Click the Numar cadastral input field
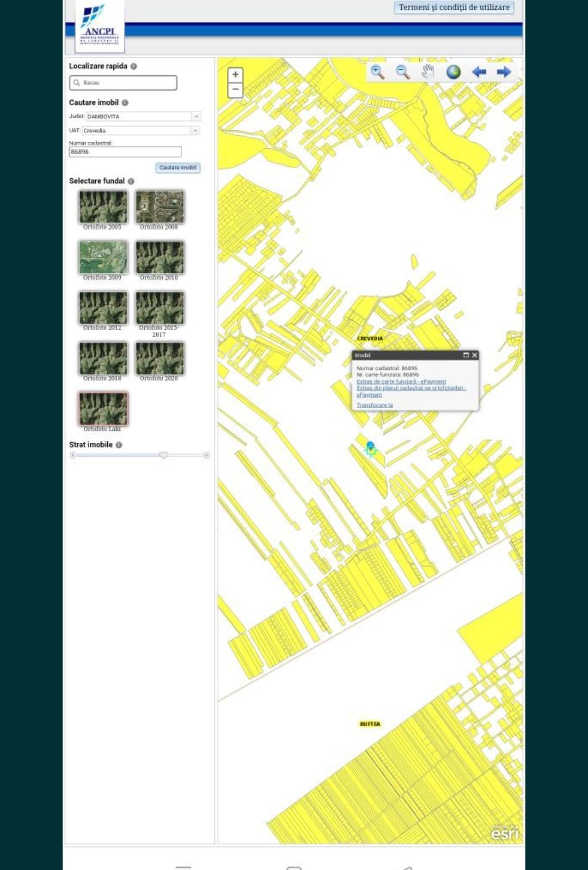This screenshot has width=588, height=870. coord(125,152)
